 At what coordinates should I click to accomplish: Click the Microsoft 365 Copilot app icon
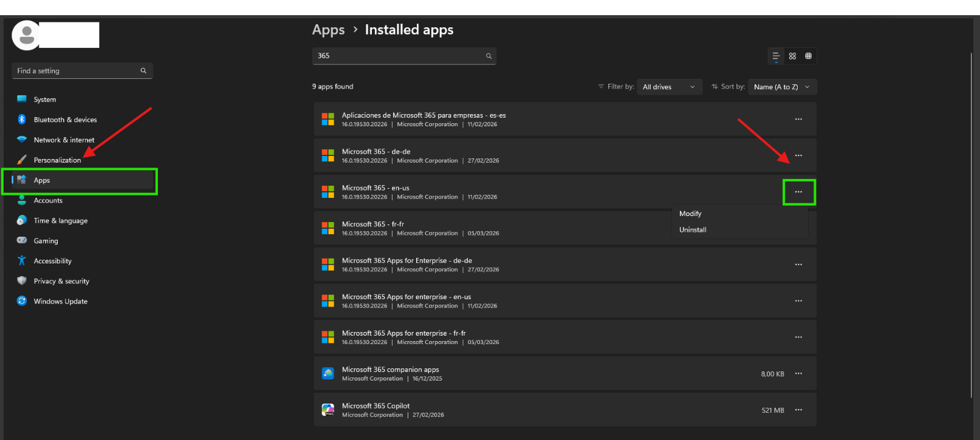(328, 410)
